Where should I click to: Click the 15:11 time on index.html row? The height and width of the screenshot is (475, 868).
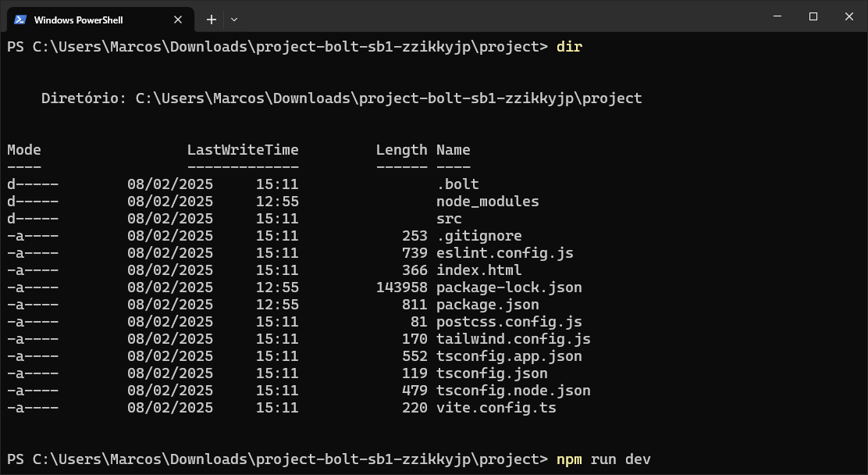pos(277,270)
